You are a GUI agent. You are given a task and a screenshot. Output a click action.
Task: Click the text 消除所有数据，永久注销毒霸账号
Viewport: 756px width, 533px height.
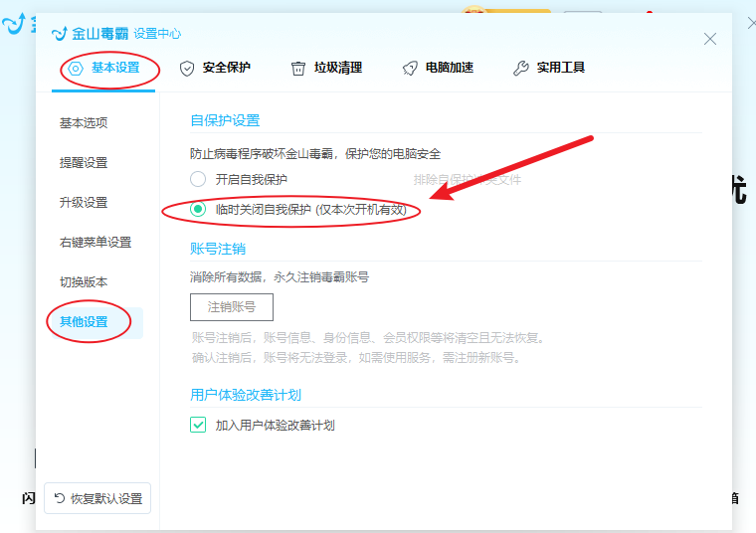point(280,277)
